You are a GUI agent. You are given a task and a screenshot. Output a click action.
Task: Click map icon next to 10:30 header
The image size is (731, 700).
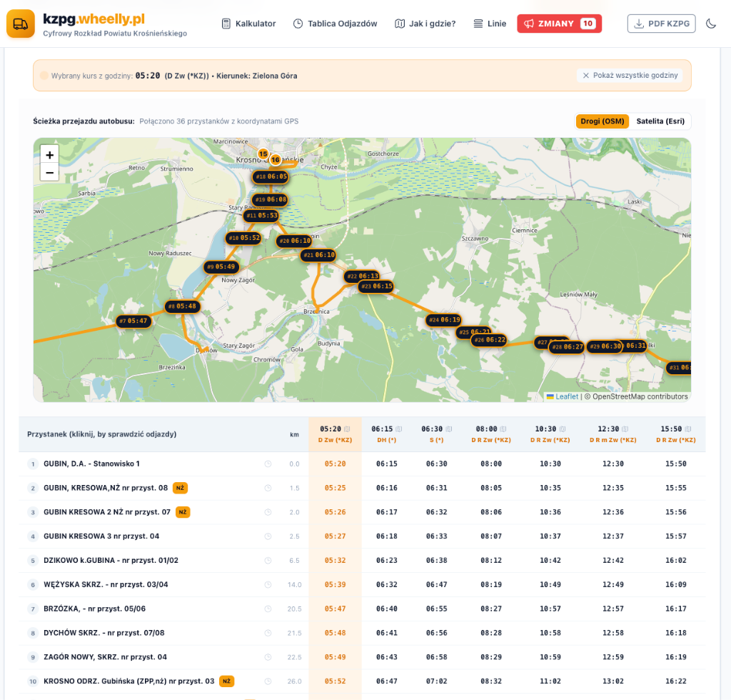coord(563,429)
